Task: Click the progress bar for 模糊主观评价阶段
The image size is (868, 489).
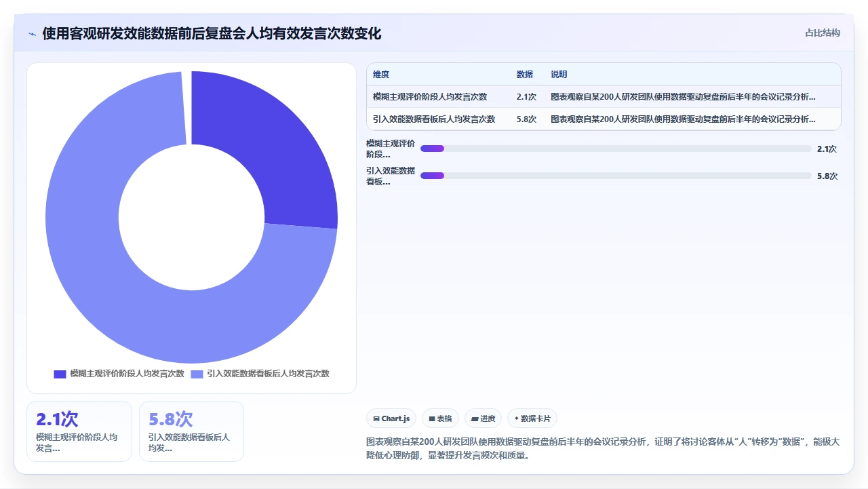Action: coord(616,149)
